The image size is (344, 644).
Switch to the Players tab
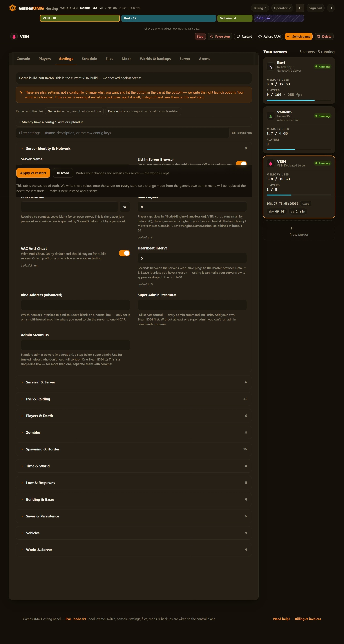44,59
